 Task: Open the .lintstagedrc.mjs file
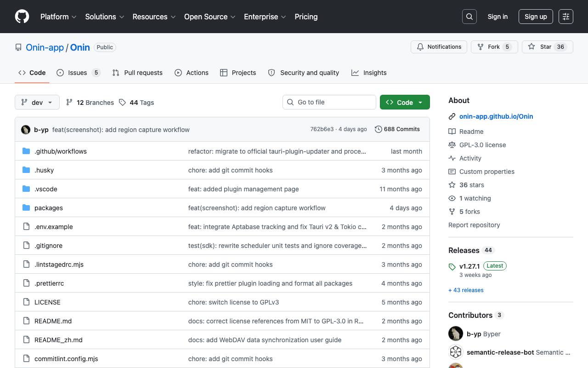click(x=59, y=264)
